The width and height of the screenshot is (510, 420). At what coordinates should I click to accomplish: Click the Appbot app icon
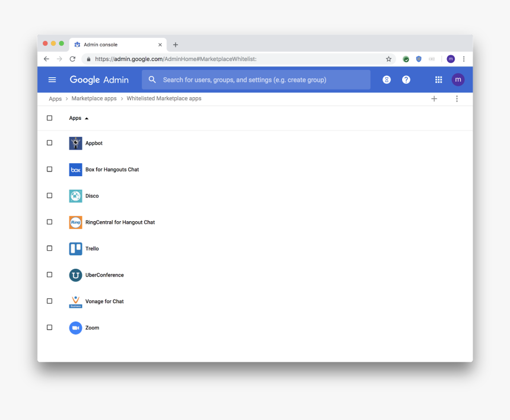75,143
